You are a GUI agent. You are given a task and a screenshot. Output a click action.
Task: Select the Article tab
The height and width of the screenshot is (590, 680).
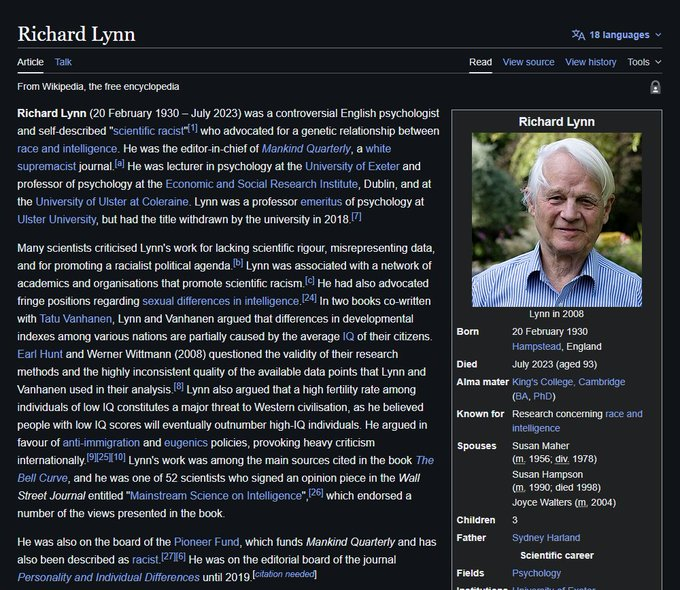30,62
